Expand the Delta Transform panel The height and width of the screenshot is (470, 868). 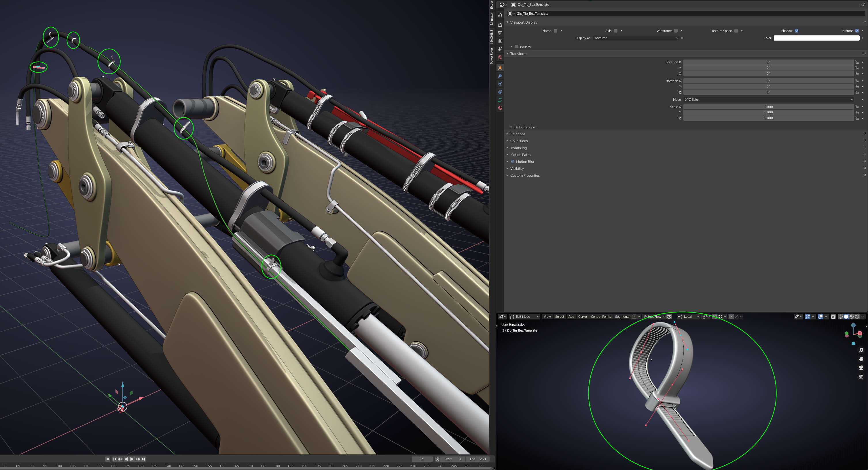(x=525, y=127)
